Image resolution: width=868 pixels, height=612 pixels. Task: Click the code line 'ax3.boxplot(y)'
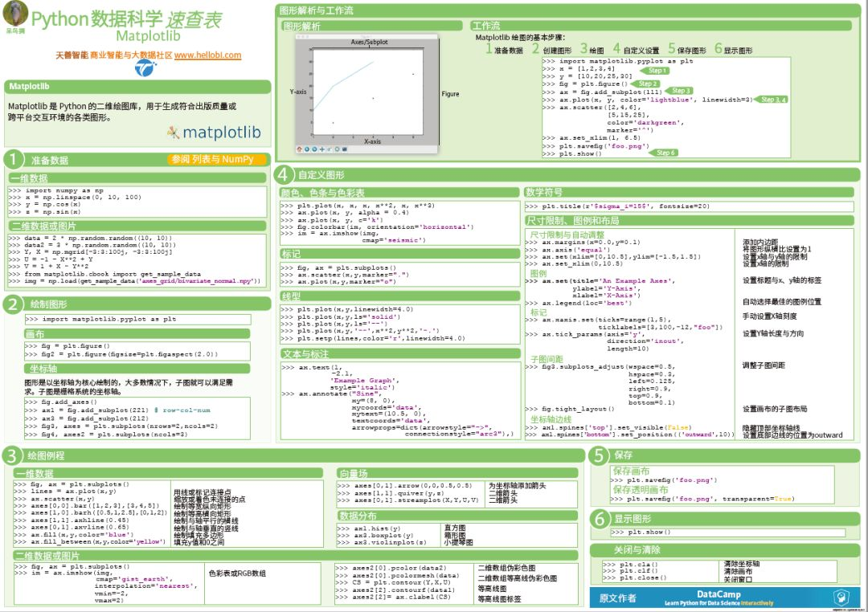[x=375, y=536]
